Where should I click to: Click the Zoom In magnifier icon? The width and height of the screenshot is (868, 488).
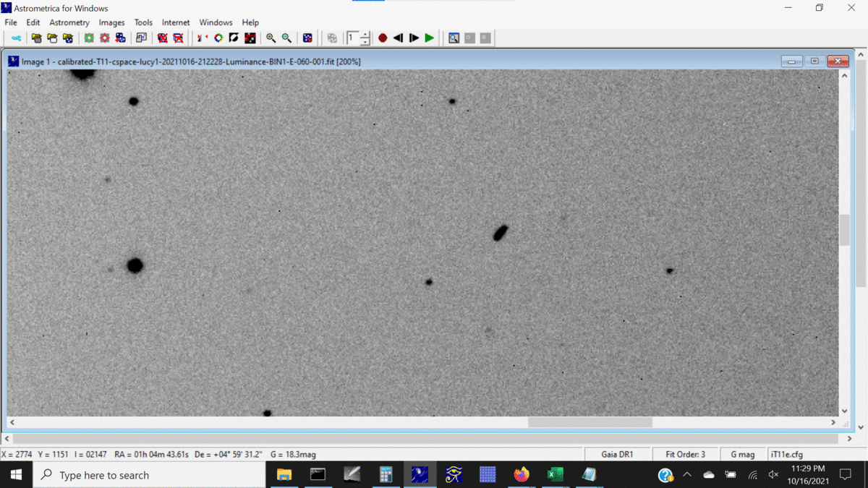271,38
